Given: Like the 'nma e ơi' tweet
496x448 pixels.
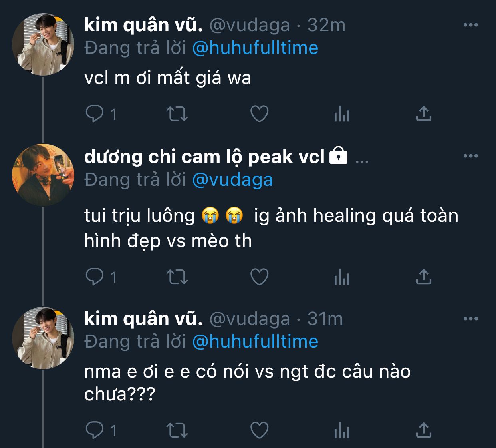Looking at the screenshot, I should click(259, 430).
